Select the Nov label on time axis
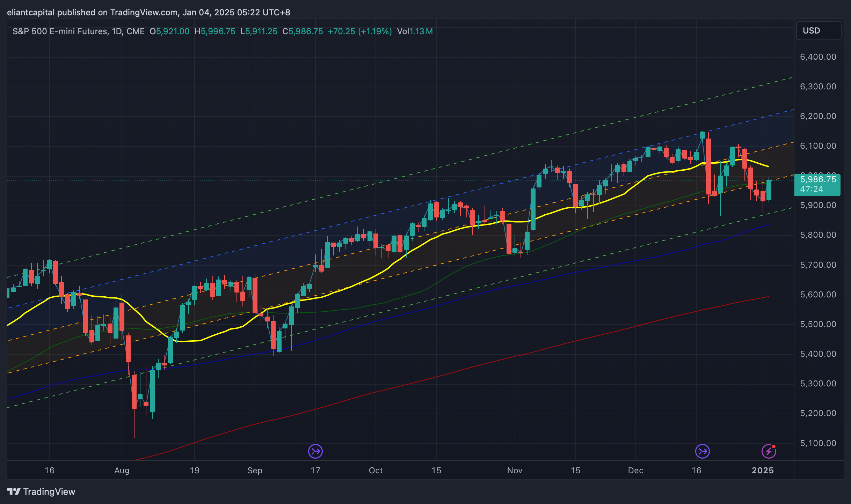 click(515, 470)
